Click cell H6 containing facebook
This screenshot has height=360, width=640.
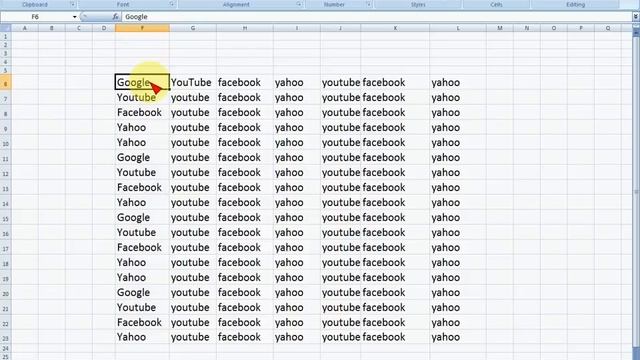point(245,82)
